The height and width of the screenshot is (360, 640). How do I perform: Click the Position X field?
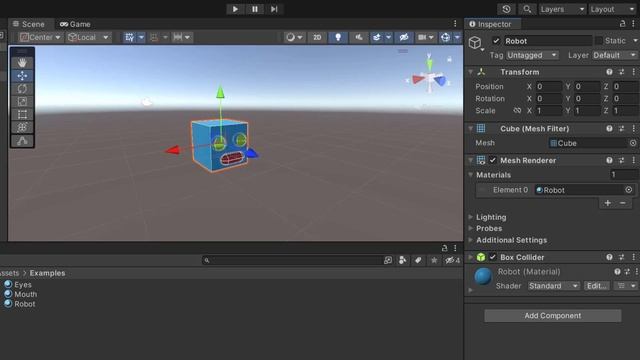(x=549, y=87)
